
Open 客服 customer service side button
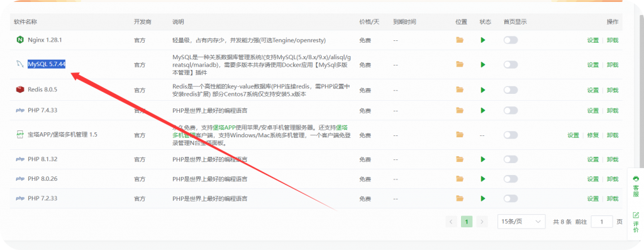(636, 187)
